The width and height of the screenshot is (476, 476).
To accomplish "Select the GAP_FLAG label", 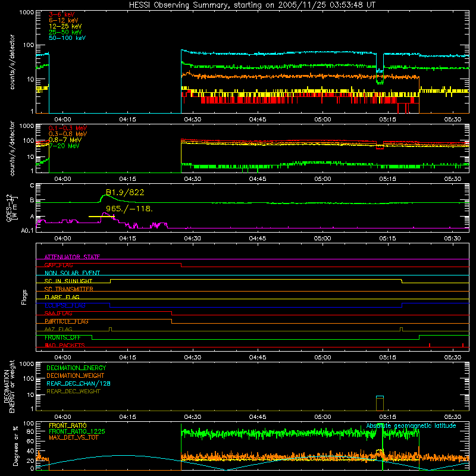I will click(x=58, y=265).
